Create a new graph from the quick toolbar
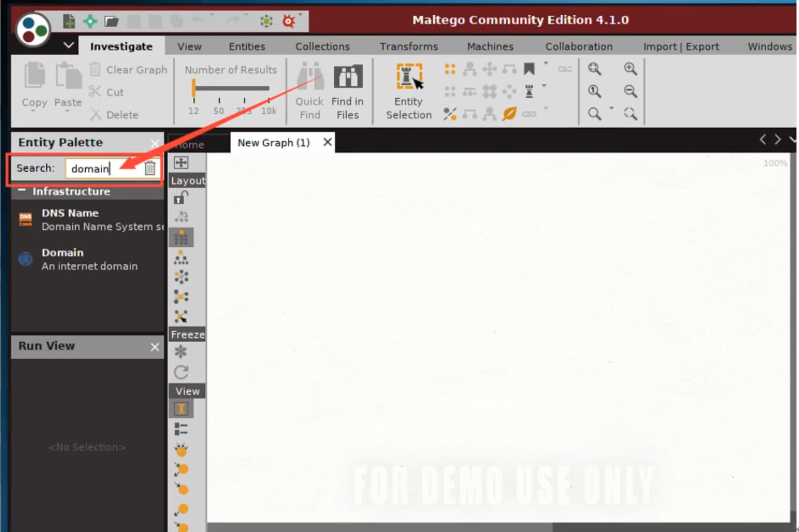 click(69, 21)
